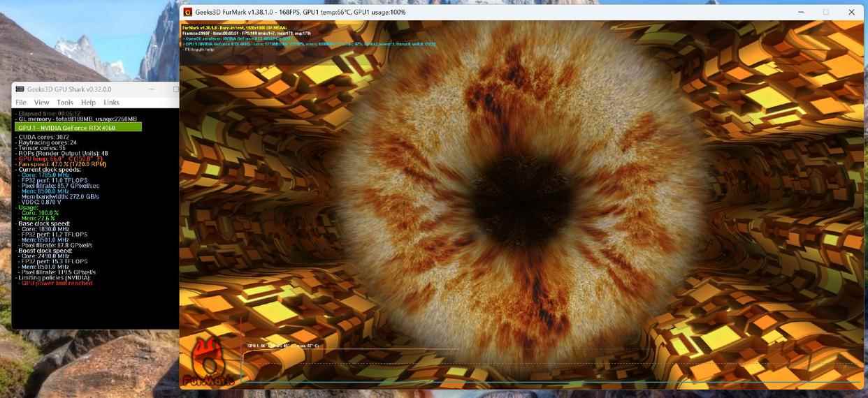
Task: Minimize the GPU Shark window
Action: click(152, 89)
